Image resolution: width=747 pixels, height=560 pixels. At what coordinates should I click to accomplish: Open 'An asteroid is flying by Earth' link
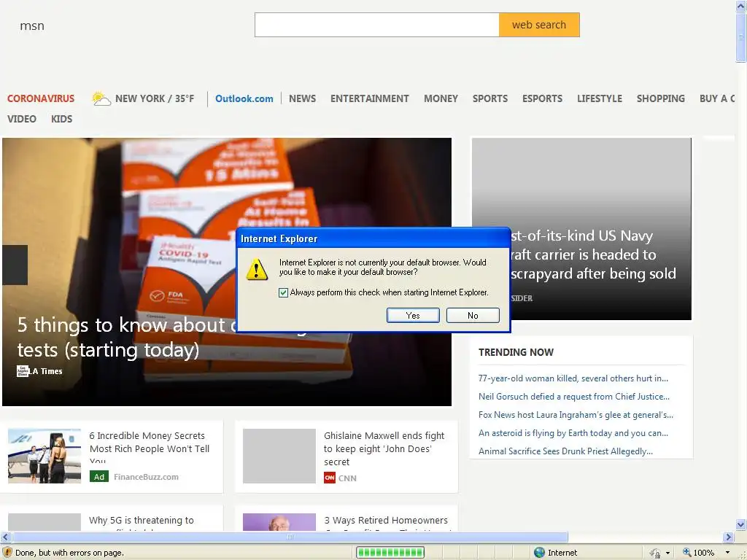573,433
